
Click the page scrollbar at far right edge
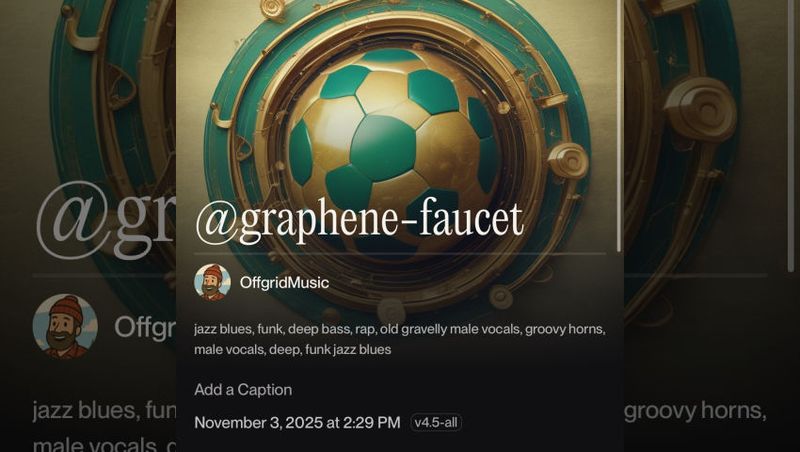click(792, 136)
